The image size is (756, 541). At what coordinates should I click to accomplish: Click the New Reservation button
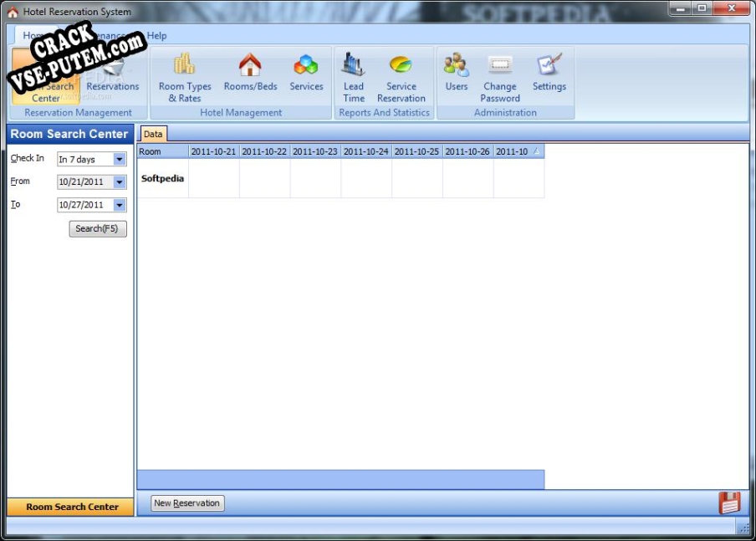[187, 503]
